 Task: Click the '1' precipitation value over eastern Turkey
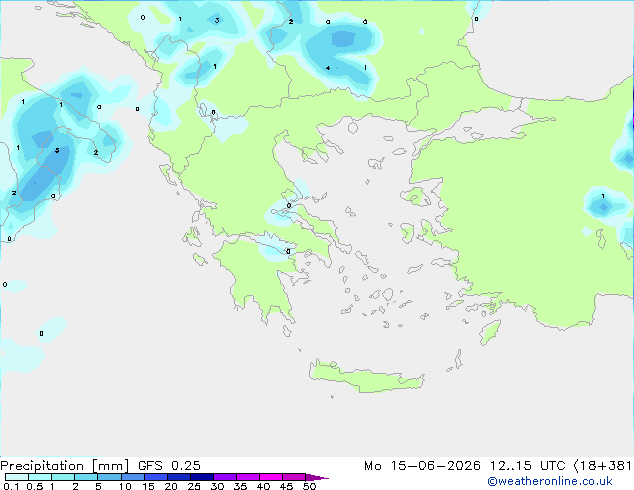[603, 196]
